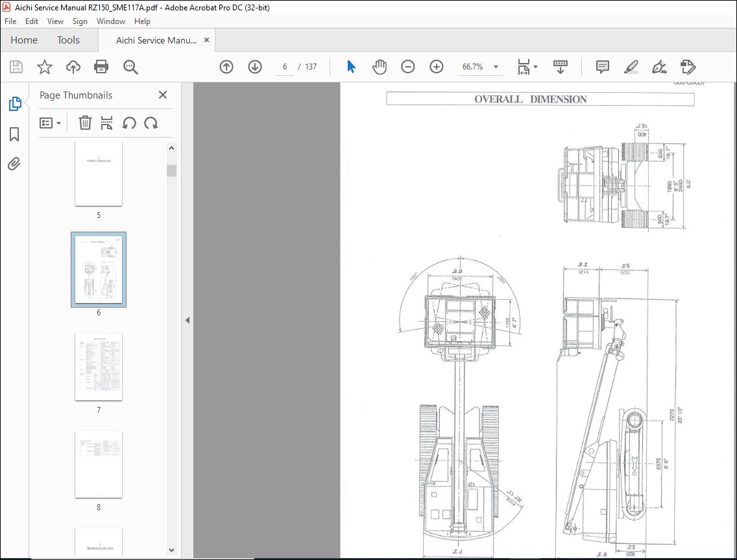This screenshot has width=737, height=560.
Task: Click thumbnail scrollbar up arrow
Action: 171,148
